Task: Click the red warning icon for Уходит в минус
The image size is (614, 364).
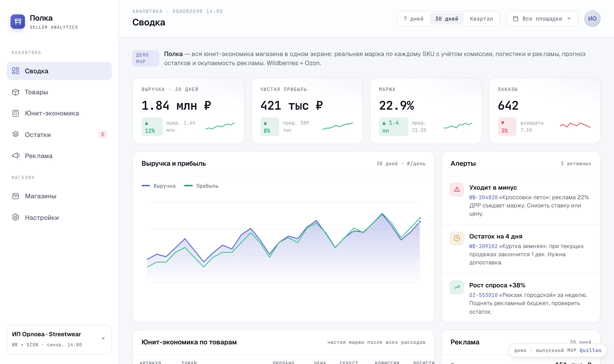Action: pyautogui.click(x=457, y=189)
